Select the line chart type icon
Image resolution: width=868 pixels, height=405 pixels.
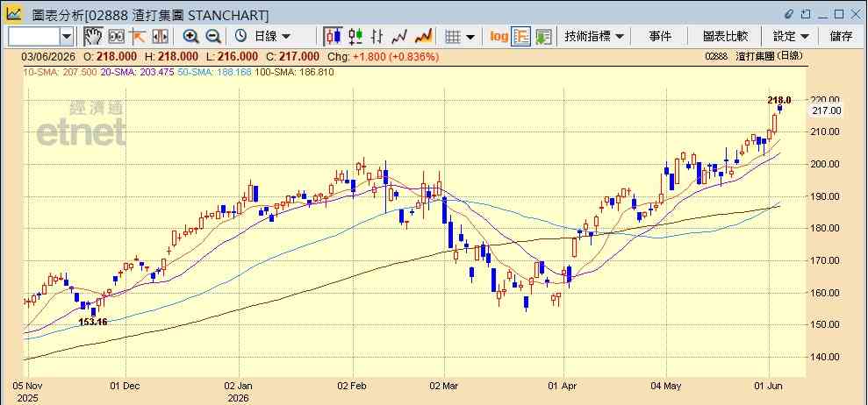(399, 37)
